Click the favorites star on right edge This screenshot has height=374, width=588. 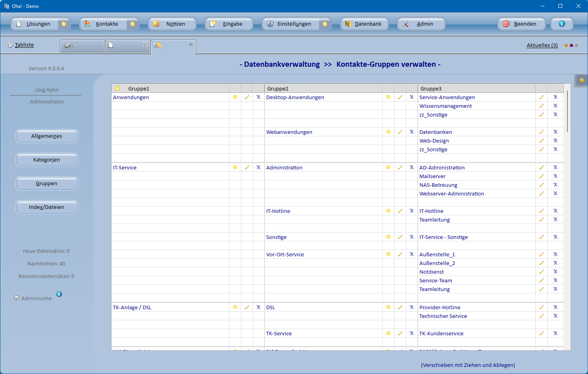click(582, 80)
